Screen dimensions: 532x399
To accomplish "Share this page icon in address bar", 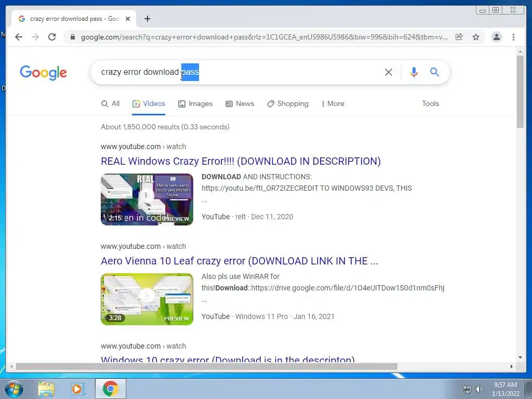I will (459, 37).
